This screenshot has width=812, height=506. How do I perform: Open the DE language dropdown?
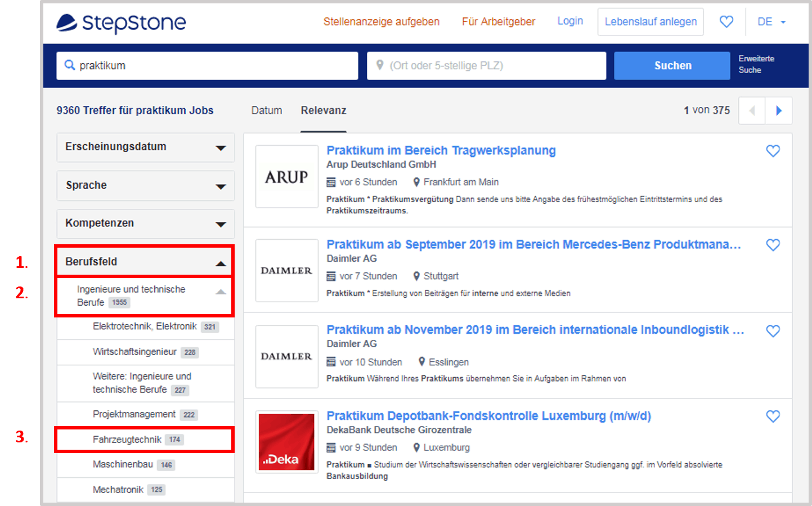(771, 22)
